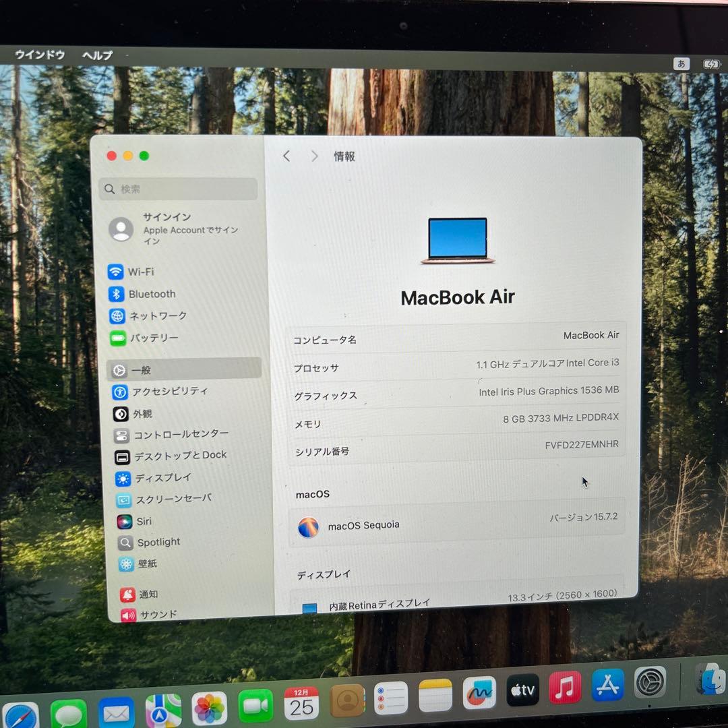This screenshot has height=728, width=728.
Task: Open デスクトップとDock settings
Action: point(171,456)
